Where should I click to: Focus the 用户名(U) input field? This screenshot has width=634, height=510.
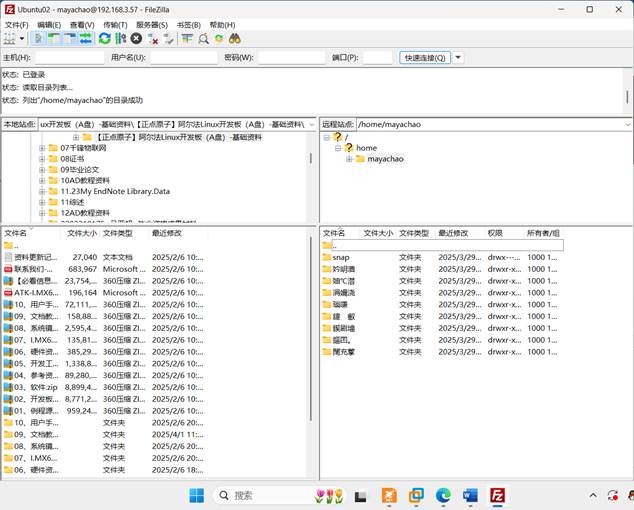pos(184,58)
